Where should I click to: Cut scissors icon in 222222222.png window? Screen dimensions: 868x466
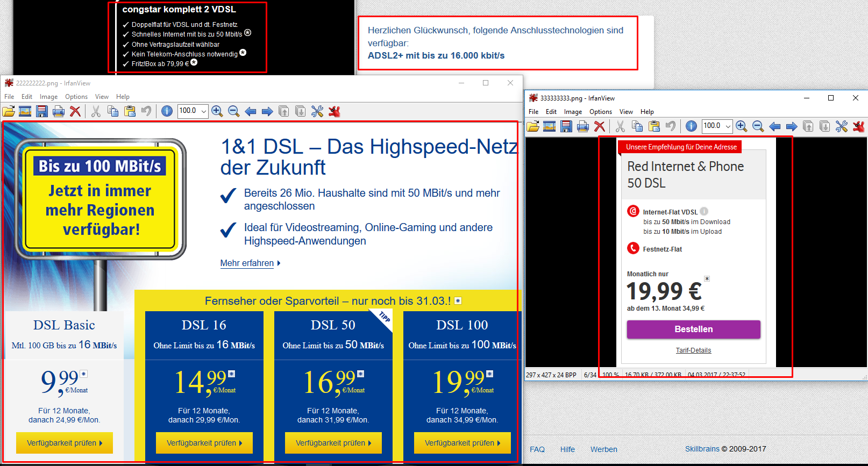96,111
